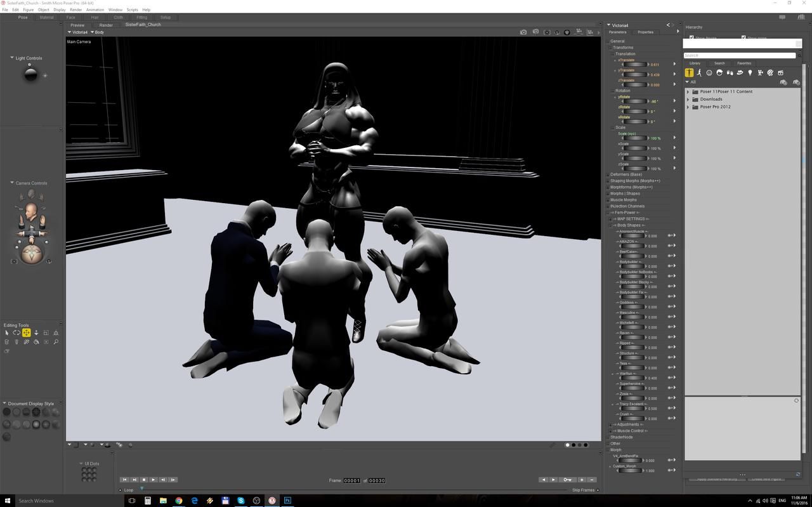Screen dimensions: 812x507
Task: Switch to the Properties tab
Action: (645, 32)
